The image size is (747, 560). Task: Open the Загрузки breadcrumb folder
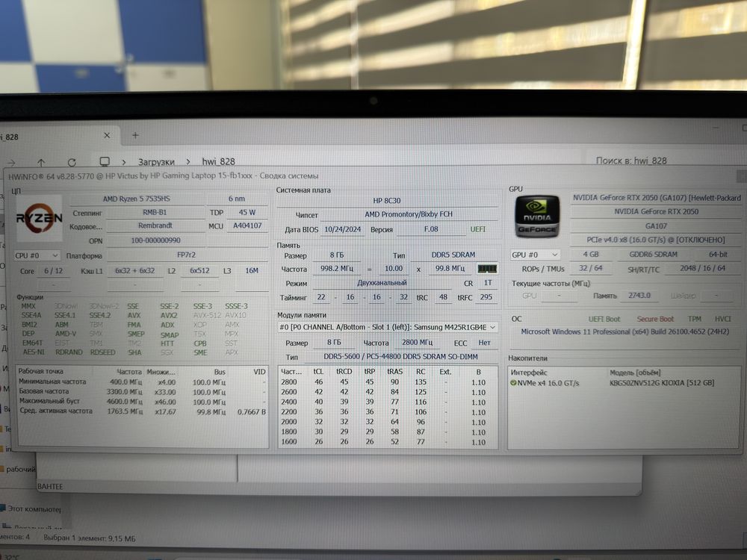pos(156,162)
